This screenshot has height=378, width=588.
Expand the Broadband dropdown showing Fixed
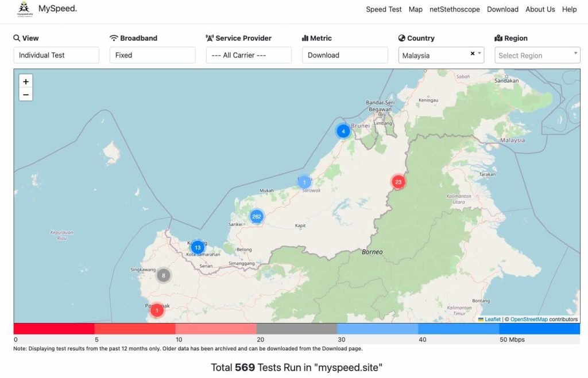[x=152, y=55]
